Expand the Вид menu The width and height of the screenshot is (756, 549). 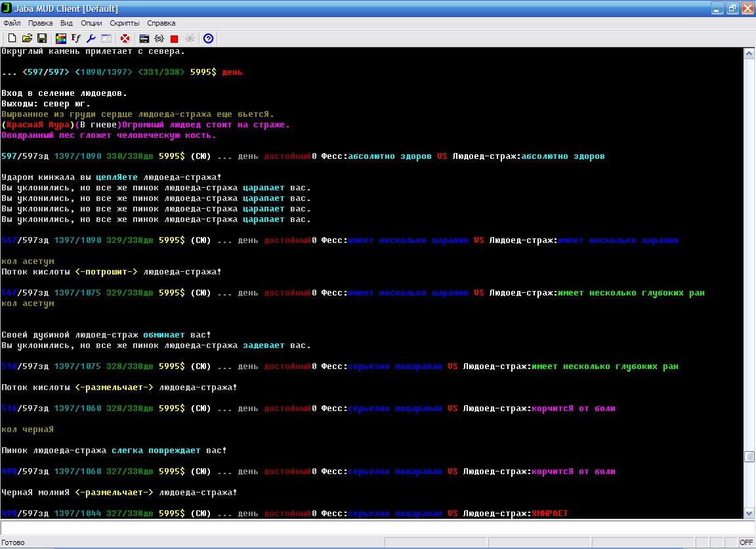(x=66, y=23)
